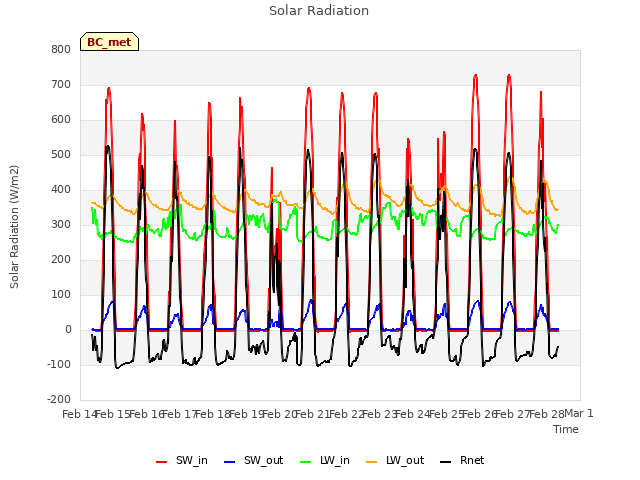This screenshot has height=480, width=640.
Task: Click the Mar 1 x-axis tick label
Action: (579, 414)
